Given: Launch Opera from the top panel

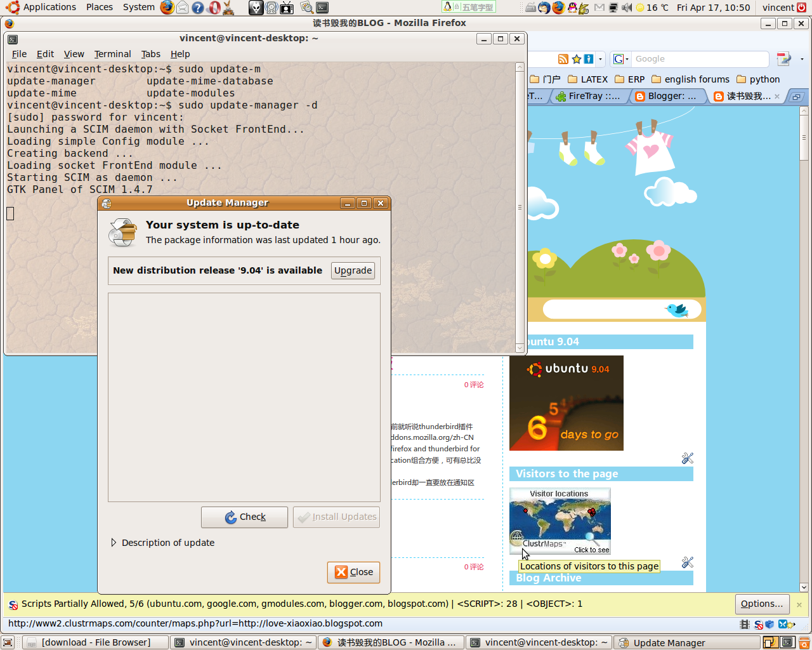Looking at the screenshot, I should pyautogui.click(x=214, y=8).
